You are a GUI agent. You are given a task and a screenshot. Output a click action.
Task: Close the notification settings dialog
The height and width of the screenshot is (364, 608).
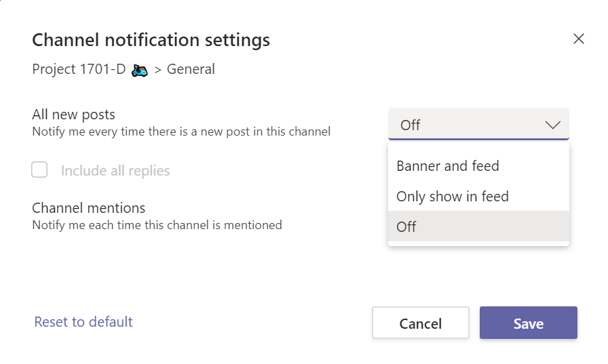(x=578, y=39)
